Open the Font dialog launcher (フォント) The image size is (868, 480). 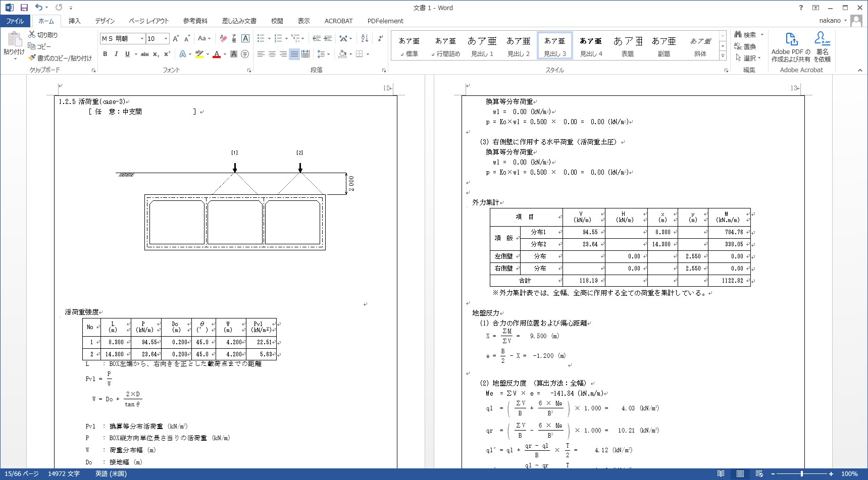point(249,70)
